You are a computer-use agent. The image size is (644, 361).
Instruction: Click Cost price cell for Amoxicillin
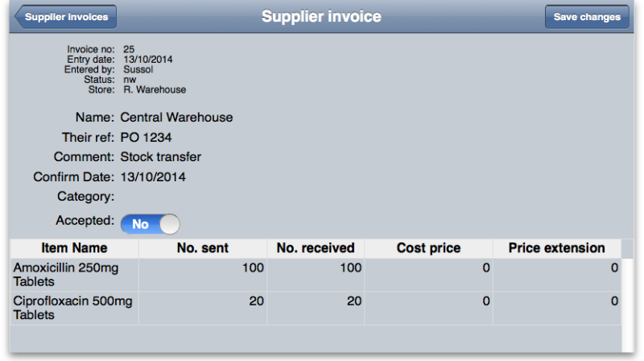point(428,275)
